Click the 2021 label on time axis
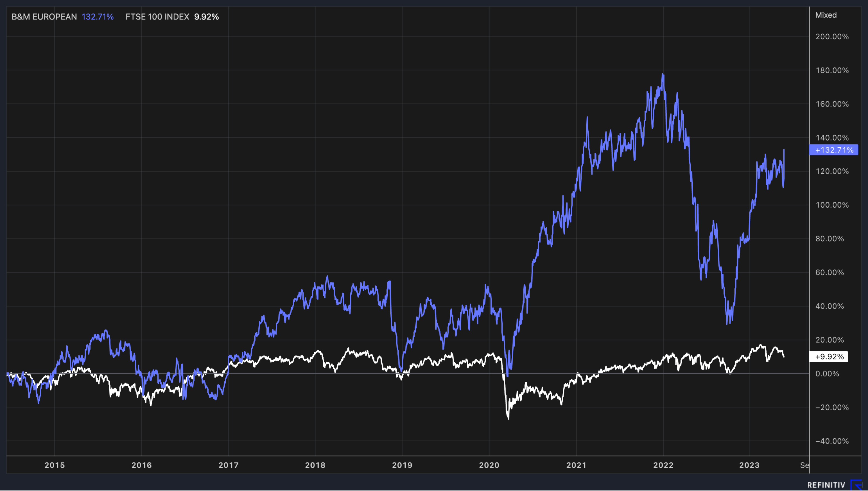Image resolution: width=868 pixels, height=491 pixels. pyautogui.click(x=576, y=465)
